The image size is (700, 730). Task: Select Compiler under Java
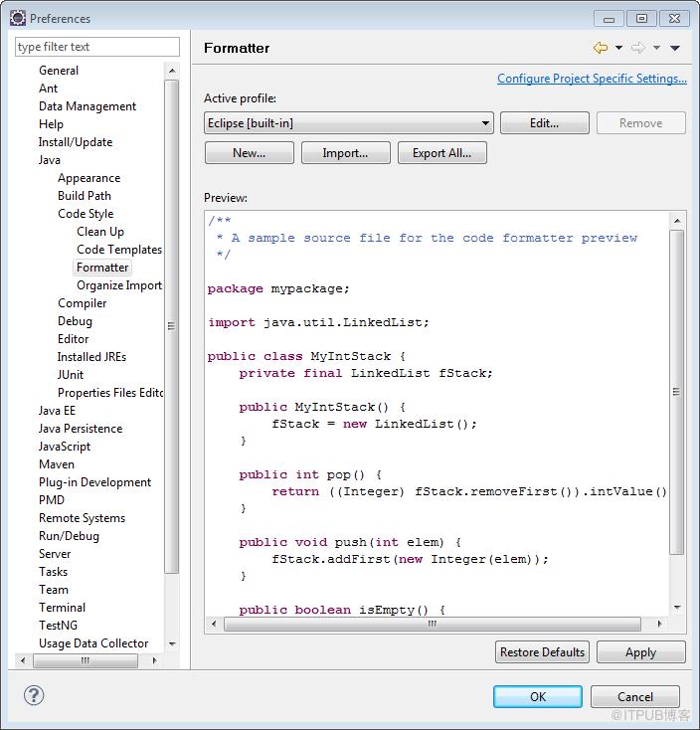(82, 303)
